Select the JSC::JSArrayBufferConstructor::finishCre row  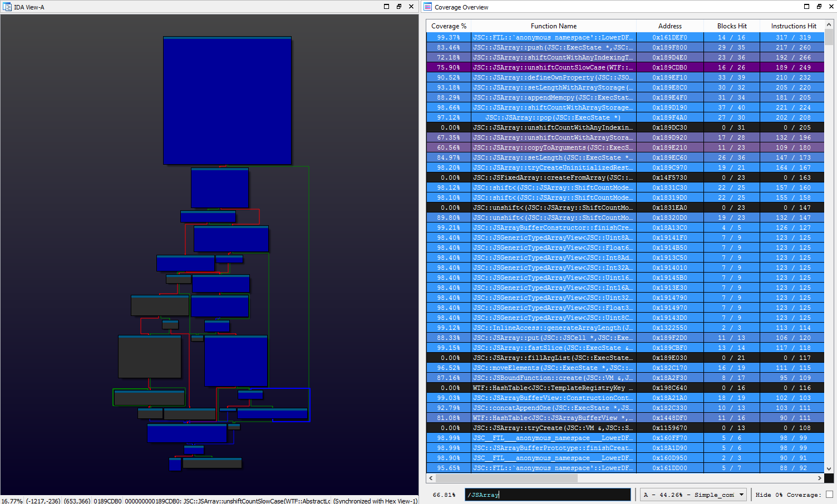[625, 228]
